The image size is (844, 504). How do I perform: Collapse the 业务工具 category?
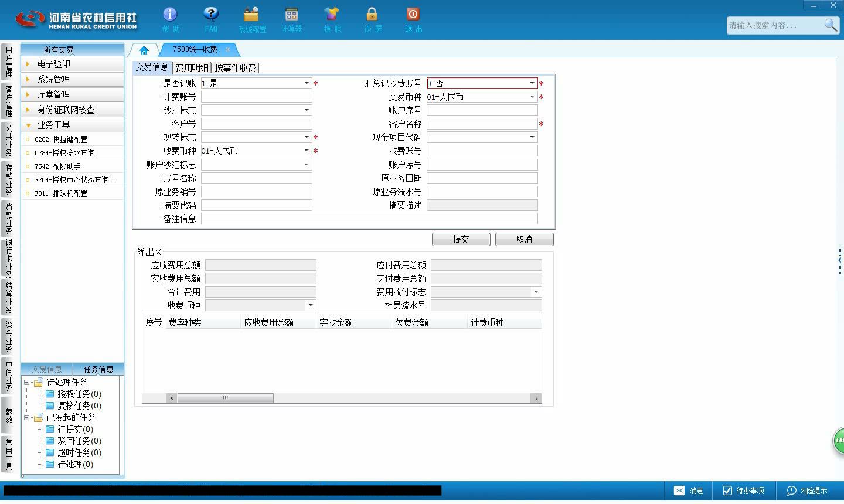coord(72,125)
